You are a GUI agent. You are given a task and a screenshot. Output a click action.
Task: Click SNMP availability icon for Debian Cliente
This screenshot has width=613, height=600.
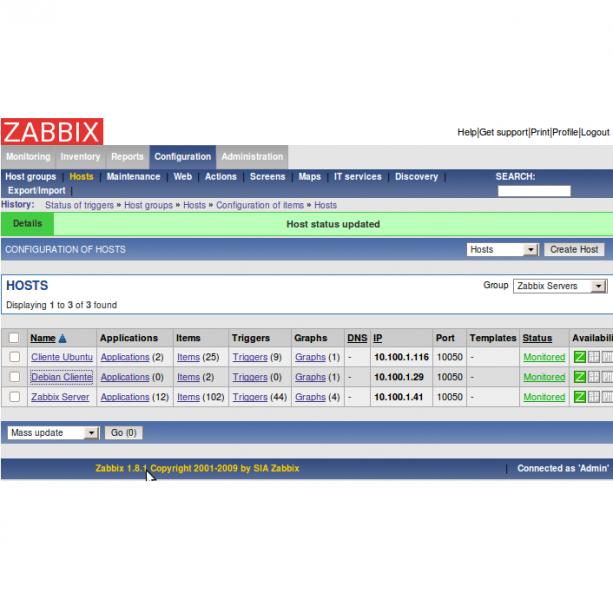pos(594,377)
